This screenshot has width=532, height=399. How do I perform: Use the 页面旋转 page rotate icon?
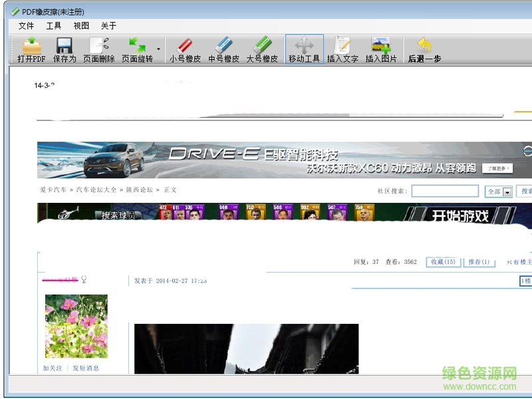[136, 48]
